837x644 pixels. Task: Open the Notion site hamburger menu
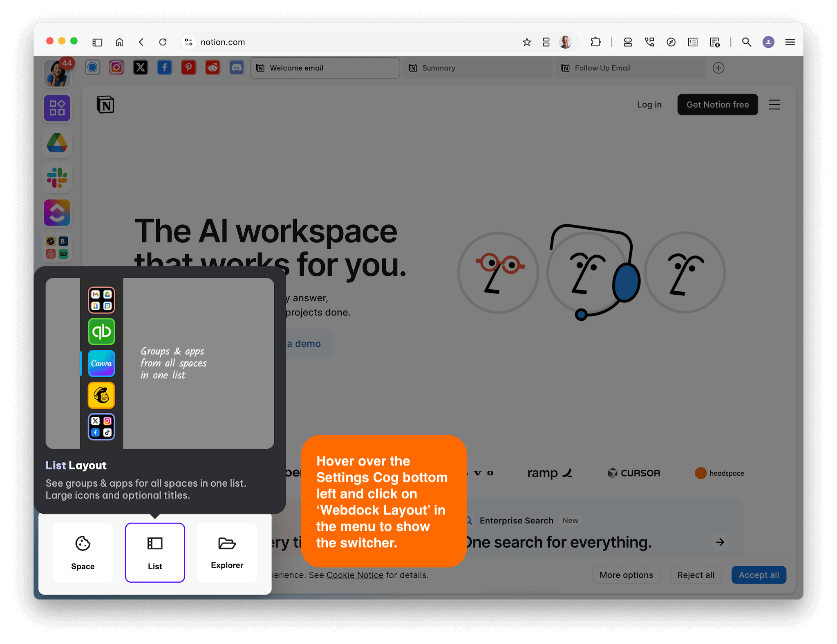point(774,105)
